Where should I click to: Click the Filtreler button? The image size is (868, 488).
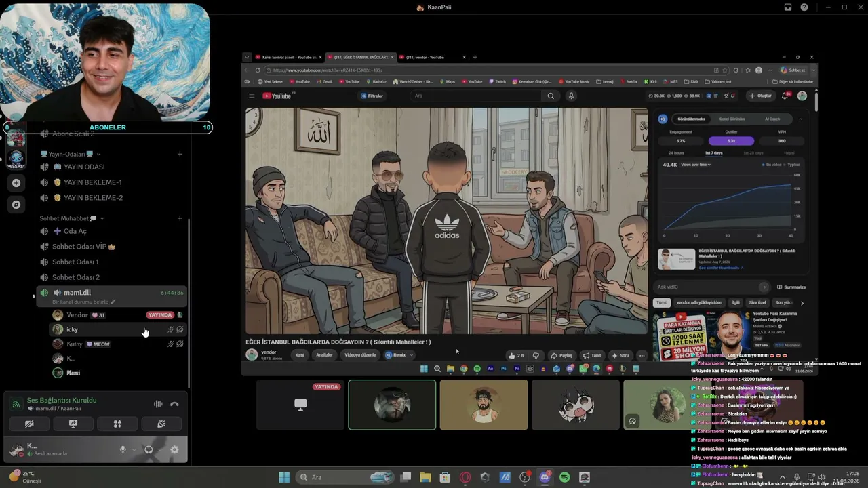[x=372, y=96]
